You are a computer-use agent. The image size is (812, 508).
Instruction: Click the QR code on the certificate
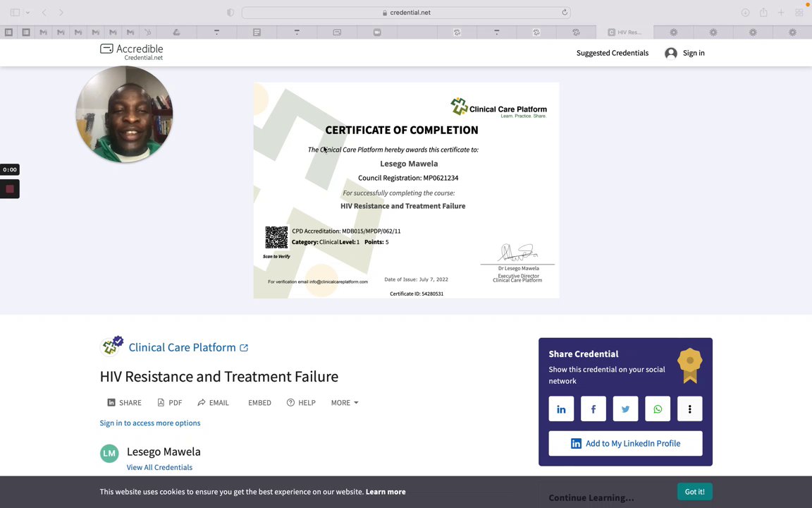click(x=276, y=237)
